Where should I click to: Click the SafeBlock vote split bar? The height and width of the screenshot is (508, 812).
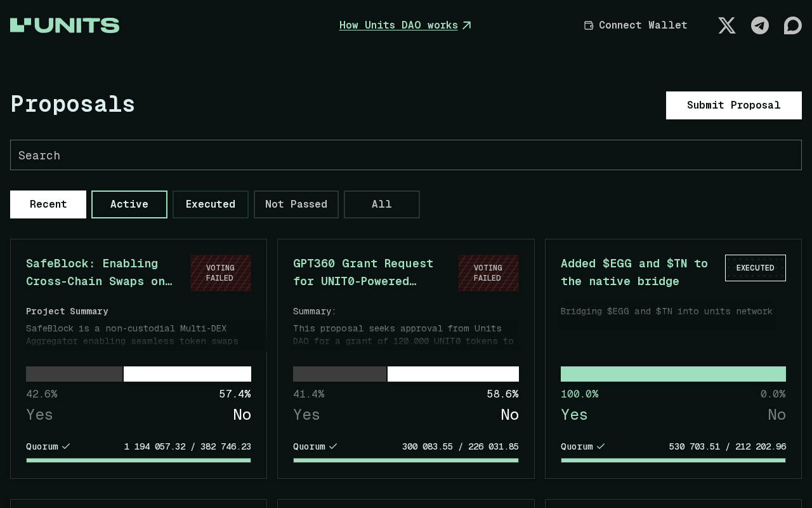pyautogui.click(x=138, y=374)
